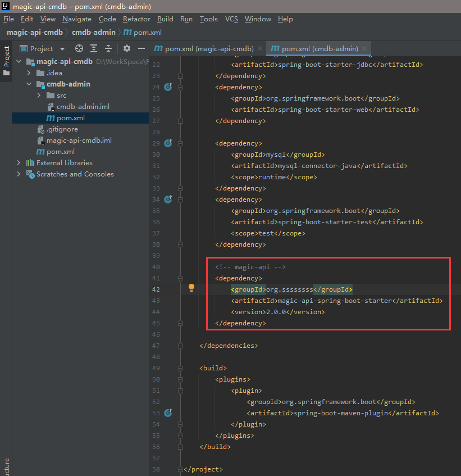
Task: Expand External Libraries node
Action: tap(19, 163)
